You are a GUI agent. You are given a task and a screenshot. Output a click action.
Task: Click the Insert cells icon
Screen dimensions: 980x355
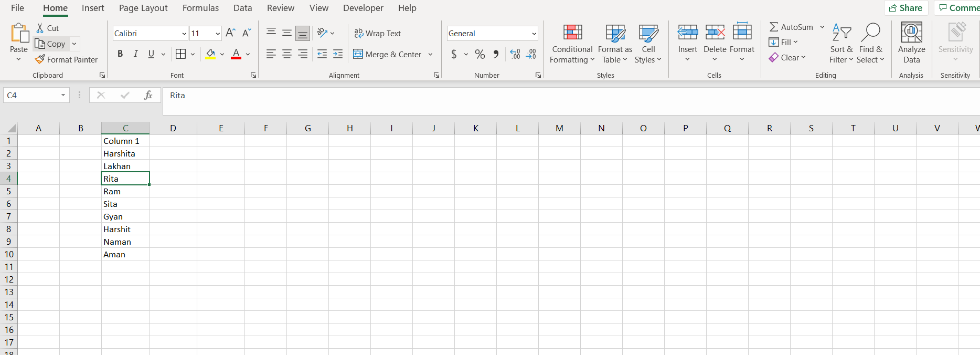click(687, 33)
